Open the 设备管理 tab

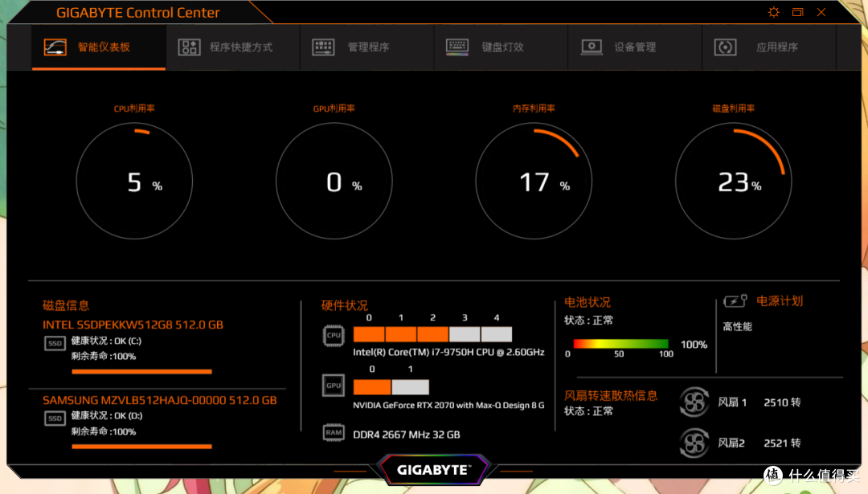(x=635, y=47)
